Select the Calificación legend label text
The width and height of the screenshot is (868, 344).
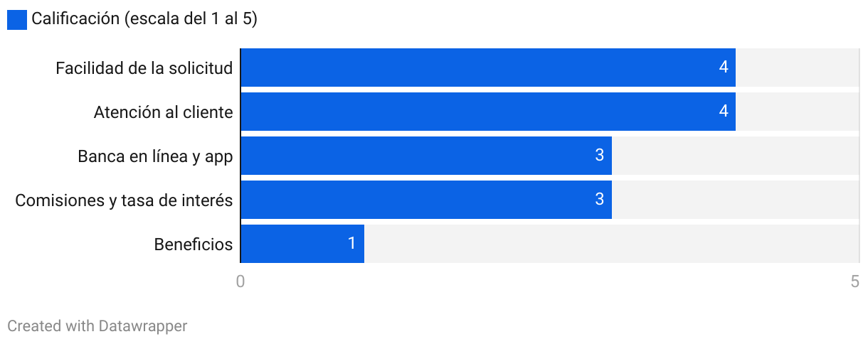pyautogui.click(x=144, y=20)
